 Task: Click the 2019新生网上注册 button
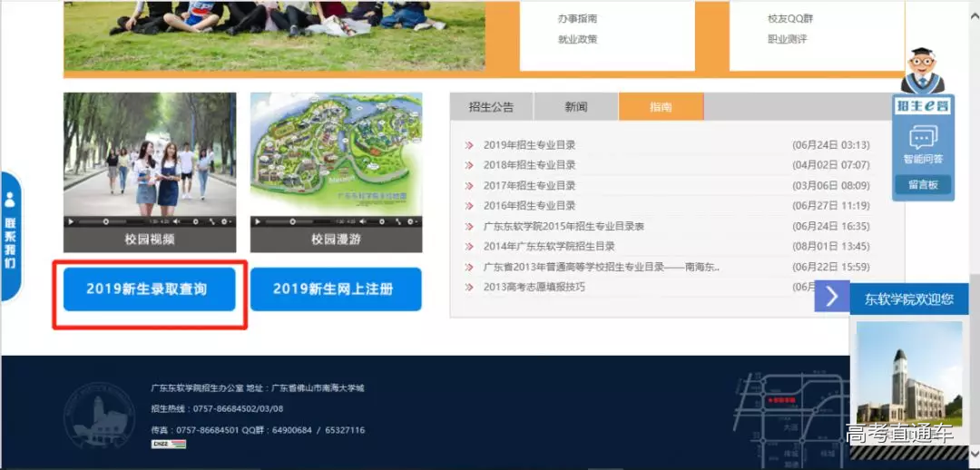coord(334,289)
